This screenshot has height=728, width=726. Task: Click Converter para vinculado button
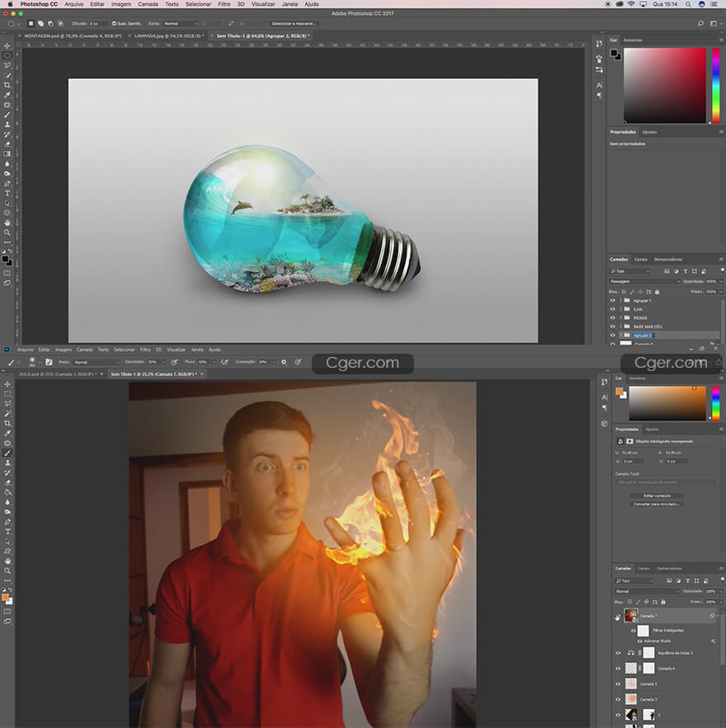click(x=657, y=505)
